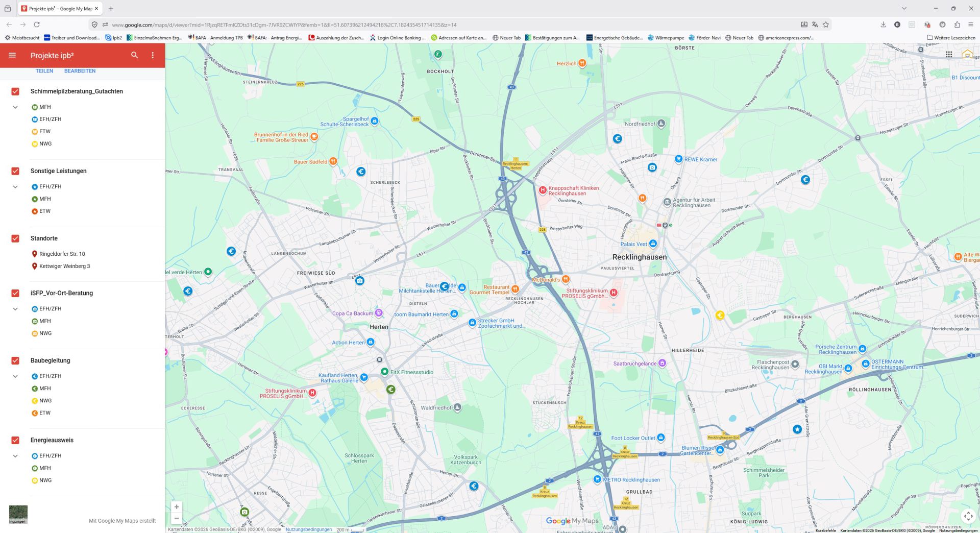Click blue euro marker near Nordfriedhof
Screen dimensions: 980x533
[x=617, y=138]
